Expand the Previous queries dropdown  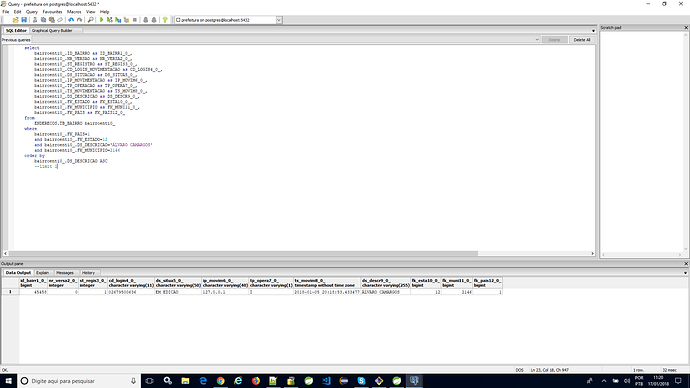pos(537,40)
